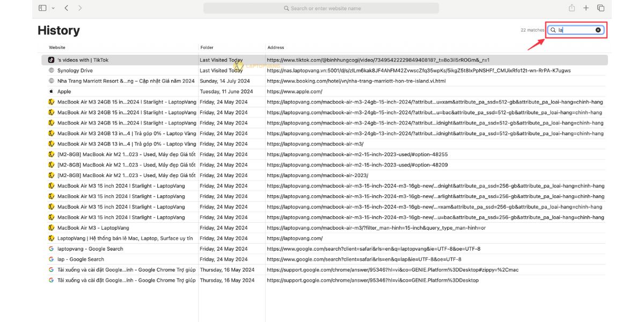Select LaptopVang | Hệ thống bán lẻ entry
The width and height of the screenshot is (644, 322).
(x=125, y=238)
